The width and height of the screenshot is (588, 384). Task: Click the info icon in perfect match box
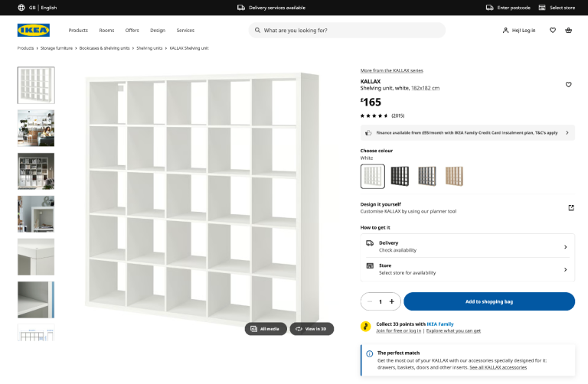pyautogui.click(x=369, y=353)
